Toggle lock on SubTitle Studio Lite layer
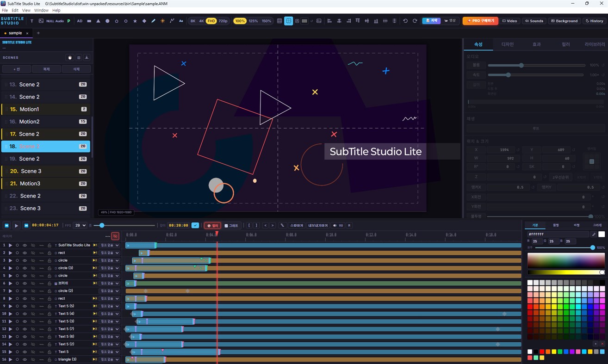The width and height of the screenshot is (608, 364). [x=50, y=245]
